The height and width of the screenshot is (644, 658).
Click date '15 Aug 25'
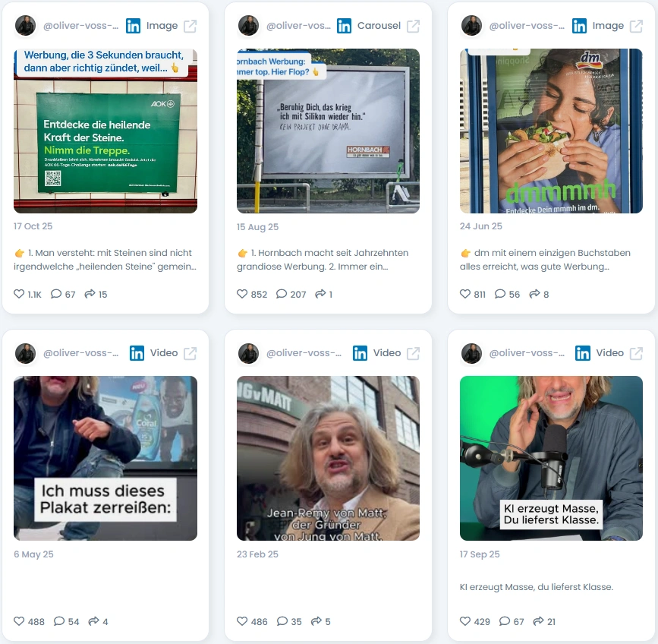point(258,227)
